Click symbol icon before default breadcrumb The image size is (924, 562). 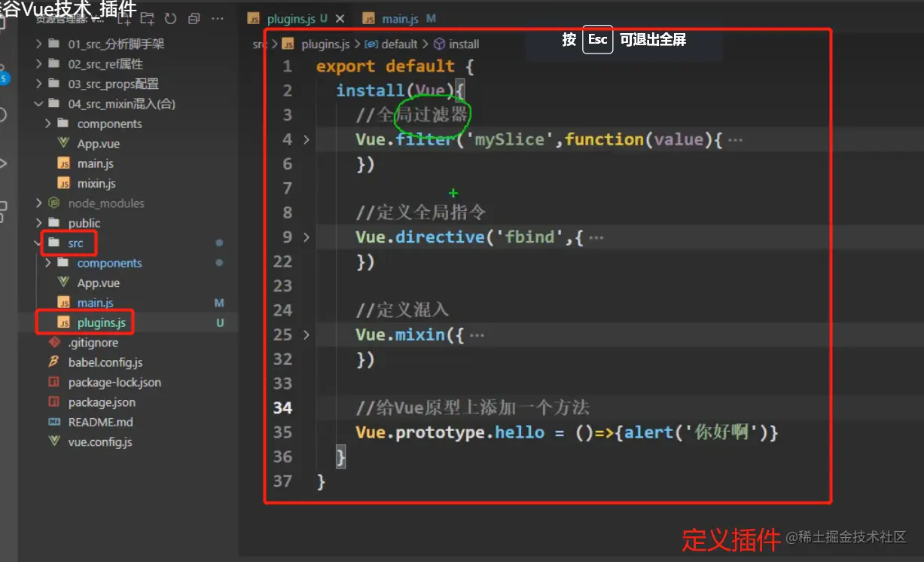pos(371,44)
